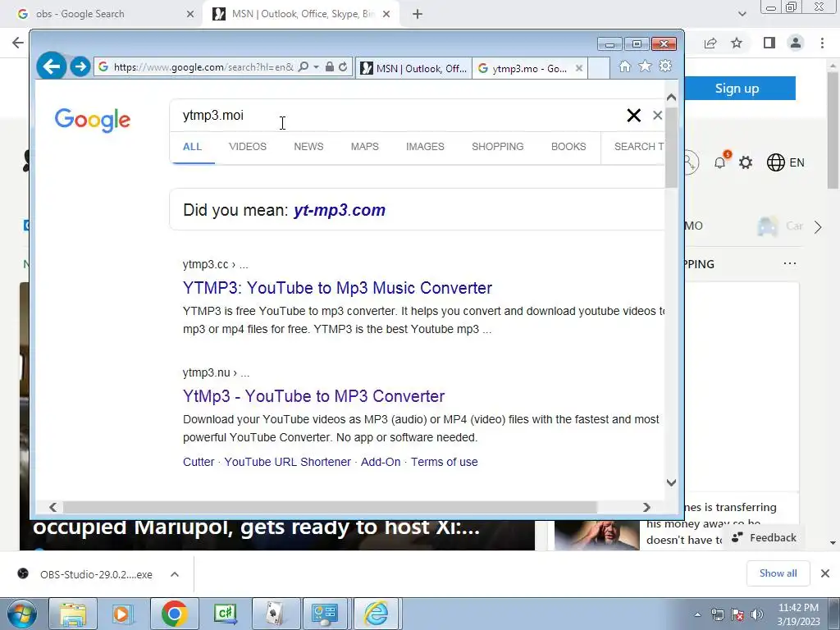Show all downloads in Chrome
This screenshot has width=840, height=630.
point(778,573)
